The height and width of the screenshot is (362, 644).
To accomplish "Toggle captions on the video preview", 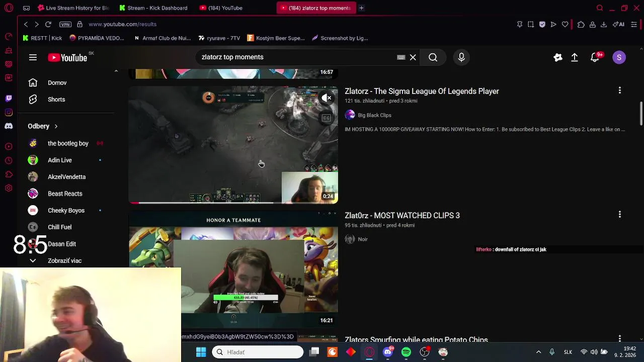I will pos(326,118).
